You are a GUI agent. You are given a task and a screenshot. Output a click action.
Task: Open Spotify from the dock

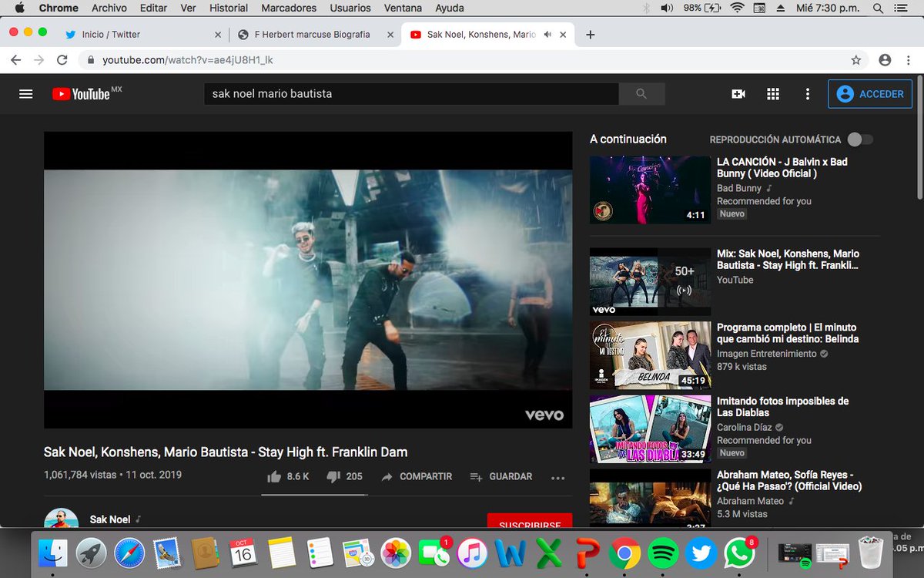(x=663, y=553)
